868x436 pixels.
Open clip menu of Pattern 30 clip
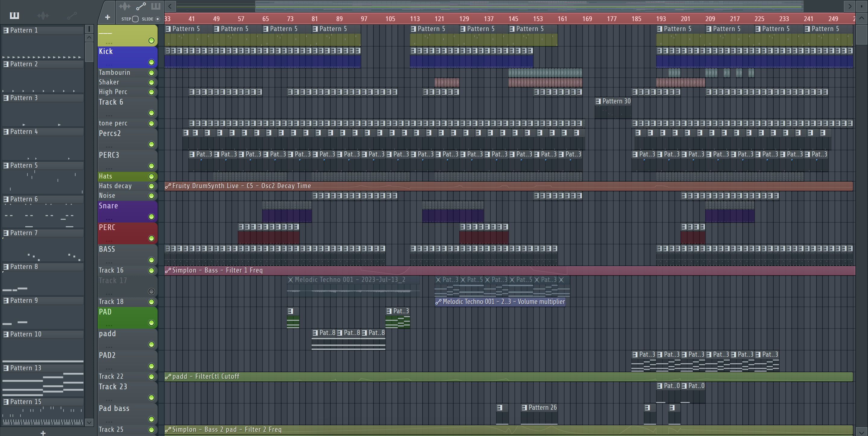tap(598, 101)
